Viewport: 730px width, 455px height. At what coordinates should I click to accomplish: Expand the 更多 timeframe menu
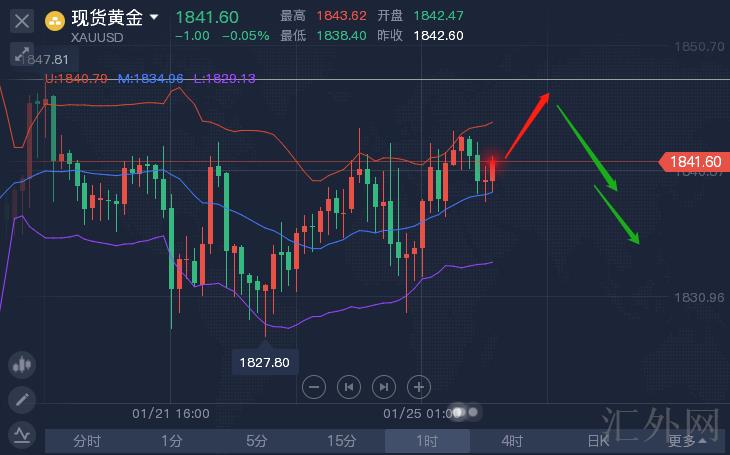tap(686, 441)
